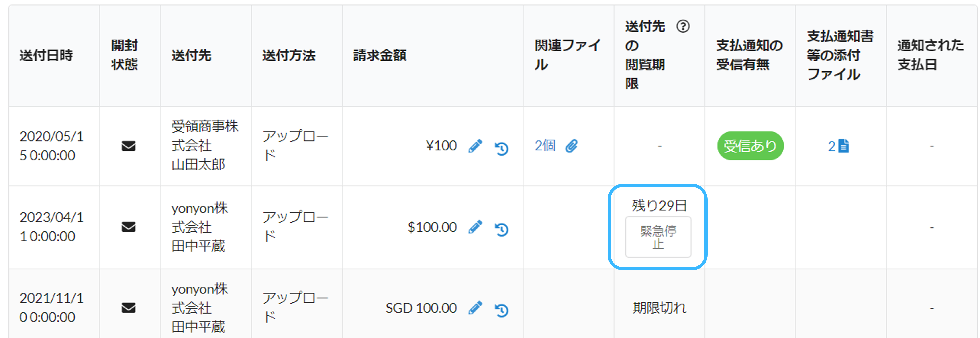Click the pencil edit icon next to ¥100
Image resolution: width=980 pixels, height=338 pixels.
[475, 146]
